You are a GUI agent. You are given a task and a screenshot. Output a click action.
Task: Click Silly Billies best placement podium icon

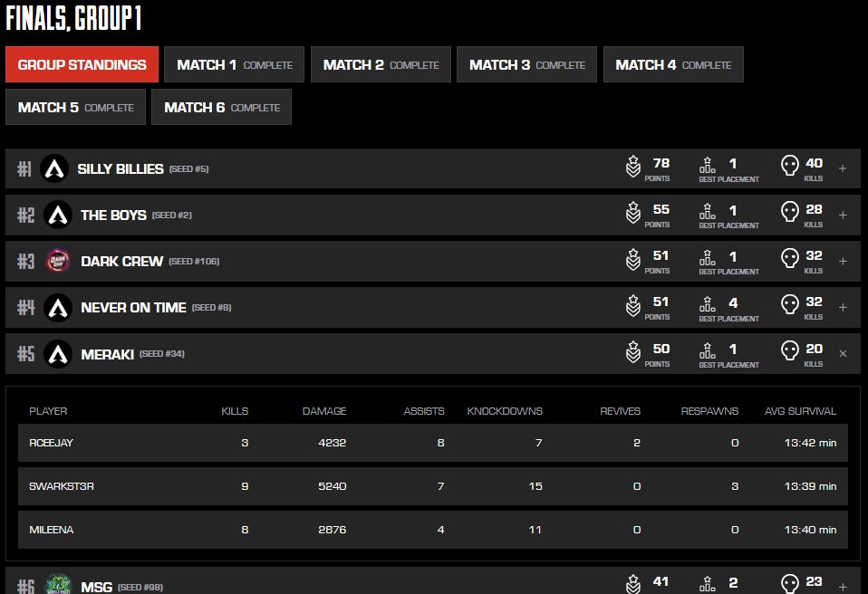[708, 165]
